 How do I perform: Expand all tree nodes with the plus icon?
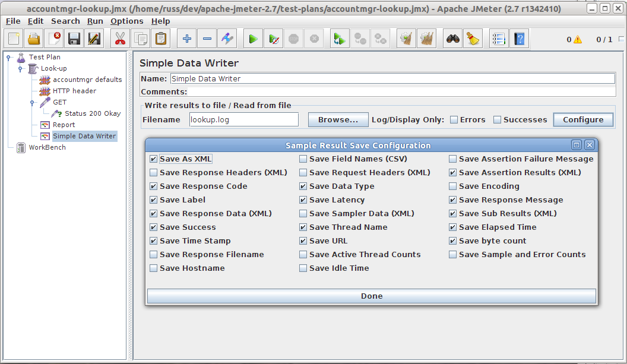coord(187,39)
